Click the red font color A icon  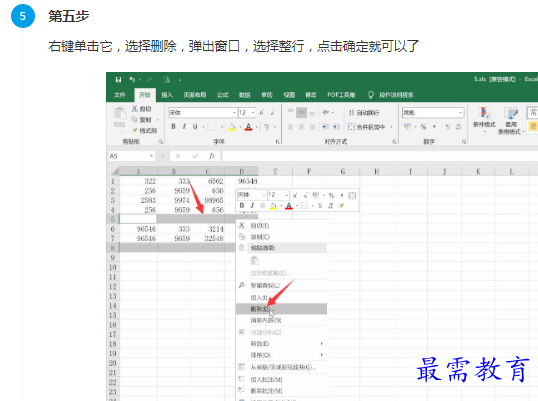249,127
